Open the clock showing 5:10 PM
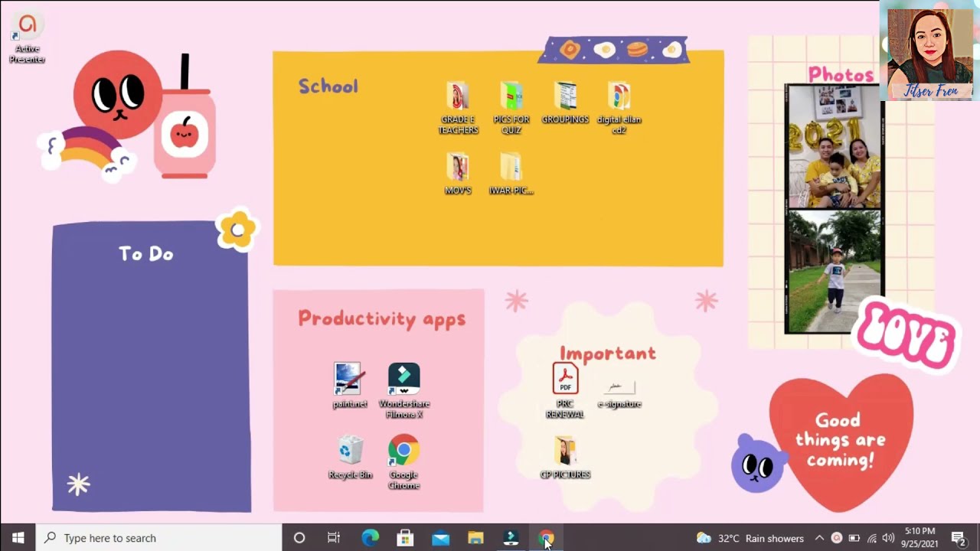Image resolution: width=980 pixels, height=551 pixels. 920,538
